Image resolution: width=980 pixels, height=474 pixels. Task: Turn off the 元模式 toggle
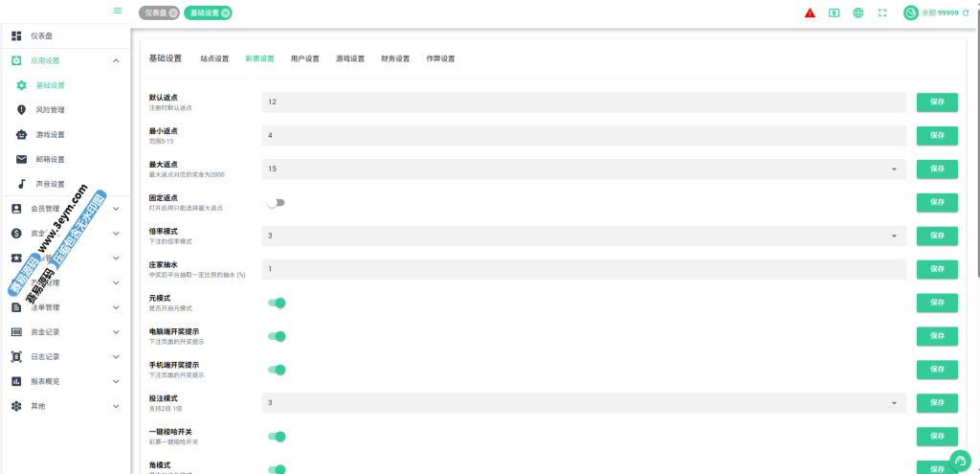pos(277,303)
